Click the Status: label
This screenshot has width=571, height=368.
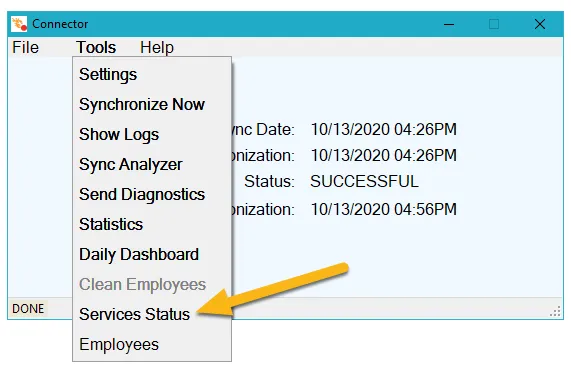click(269, 181)
